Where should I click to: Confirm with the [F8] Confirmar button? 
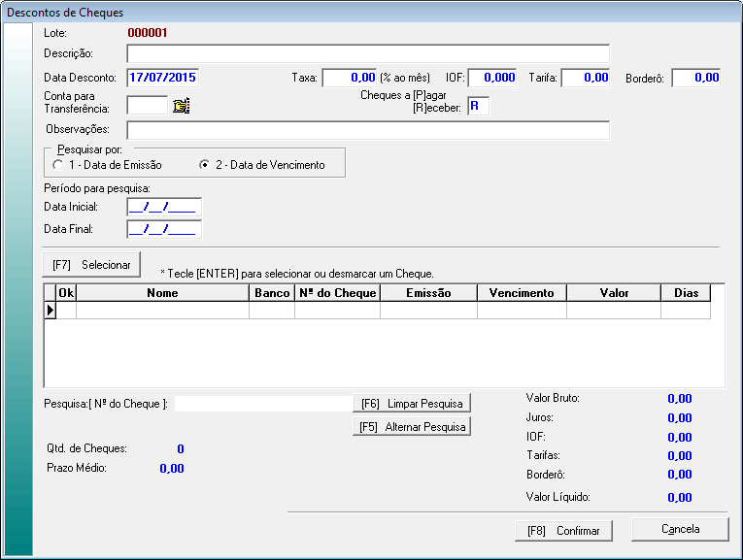pyautogui.click(x=563, y=531)
